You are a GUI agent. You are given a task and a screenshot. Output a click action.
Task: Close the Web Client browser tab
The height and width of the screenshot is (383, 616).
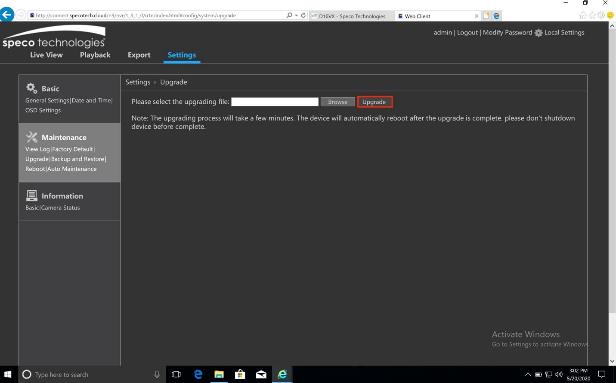pyautogui.click(x=477, y=16)
